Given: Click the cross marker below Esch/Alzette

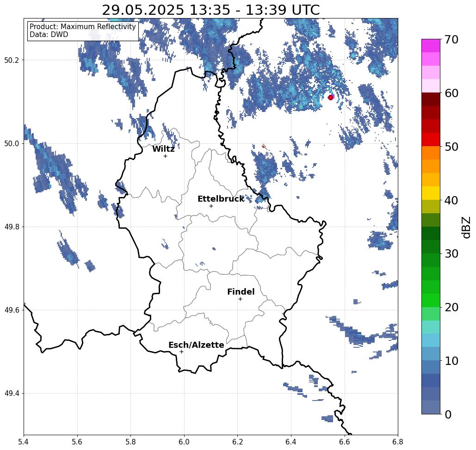Looking at the screenshot, I should coord(181,351).
